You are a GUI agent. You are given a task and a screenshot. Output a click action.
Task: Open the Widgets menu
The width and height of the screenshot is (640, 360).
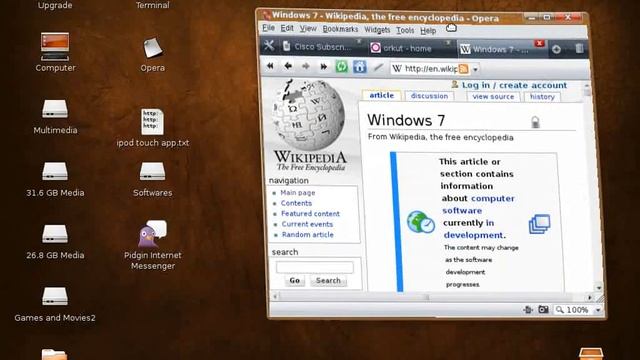tap(377, 30)
